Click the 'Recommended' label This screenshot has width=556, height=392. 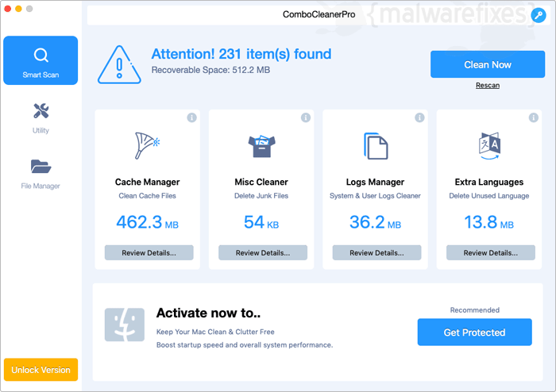coord(475,310)
